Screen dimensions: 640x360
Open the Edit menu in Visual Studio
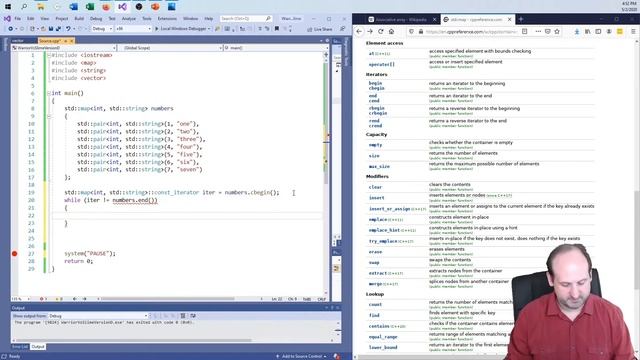pyautogui.click(x=31, y=19)
